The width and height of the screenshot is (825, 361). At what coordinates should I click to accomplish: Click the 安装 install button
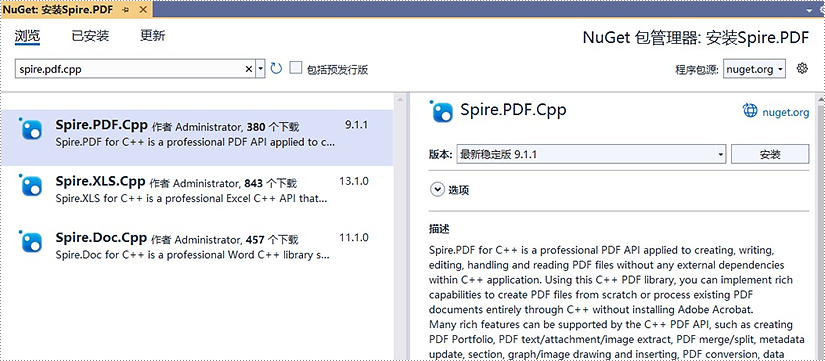770,154
